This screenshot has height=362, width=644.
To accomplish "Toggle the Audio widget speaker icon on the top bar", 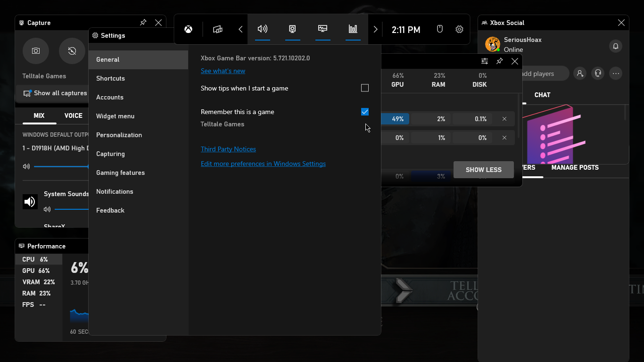I will (263, 29).
